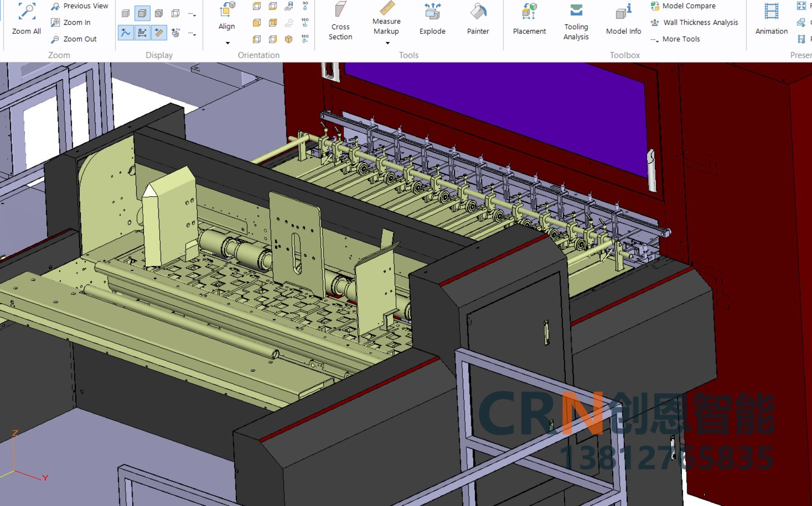Open the Placement tool
The width and height of the screenshot is (812, 506).
click(529, 18)
